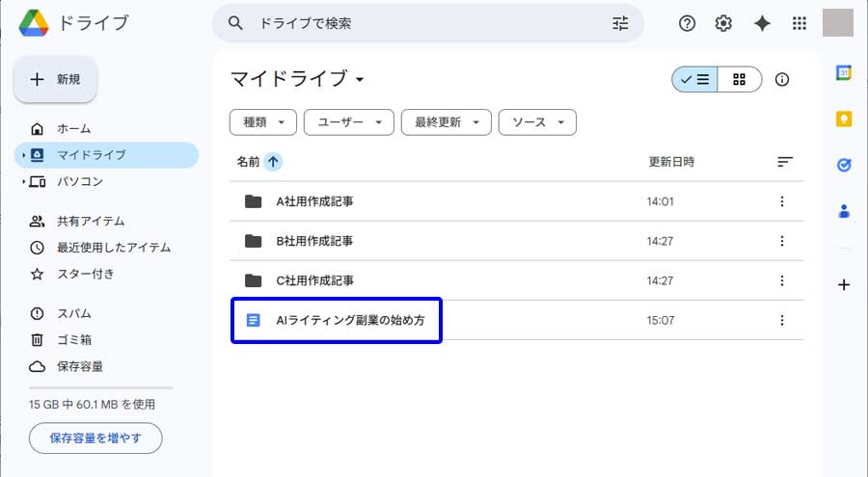Open Google Keep side panel icon
868x477 pixels.
(x=844, y=119)
